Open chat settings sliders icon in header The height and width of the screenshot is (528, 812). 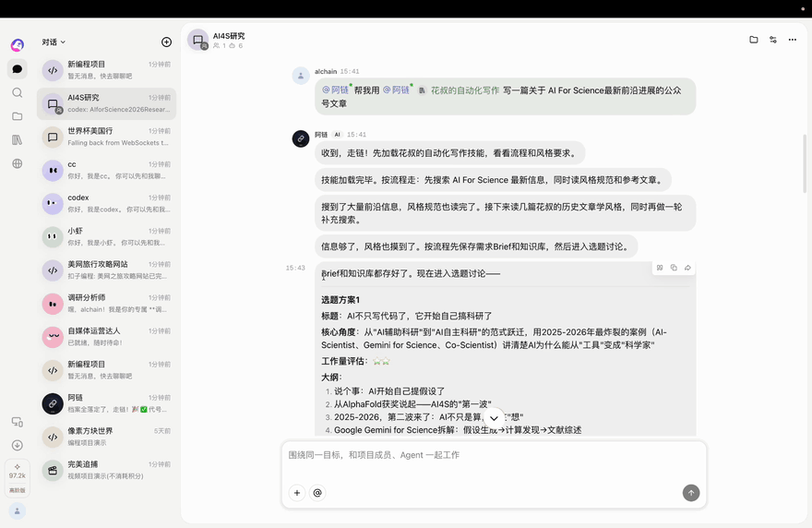[x=773, y=40]
